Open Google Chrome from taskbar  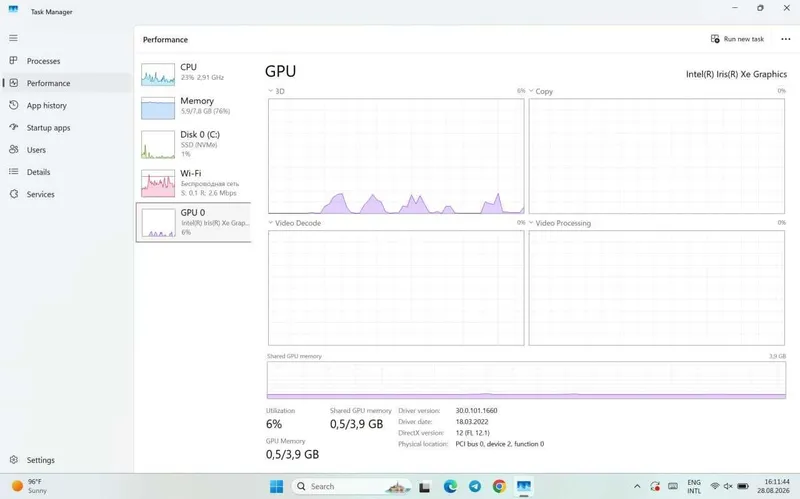click(499, 487)
